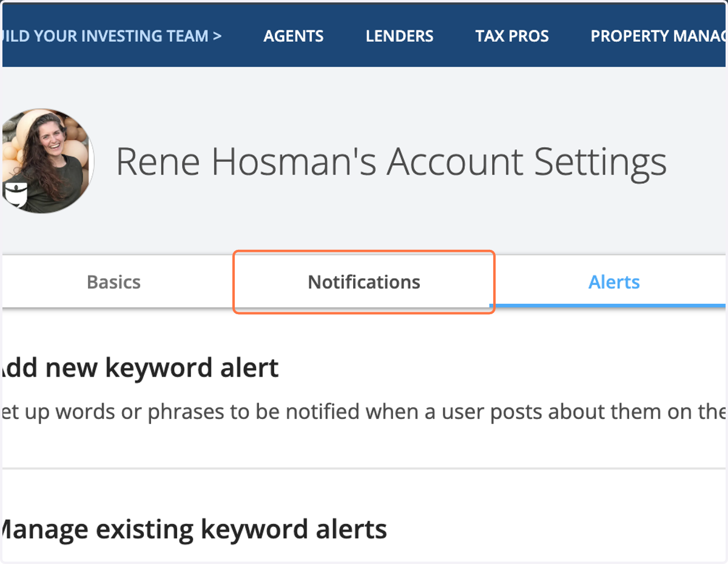Click the Account Settings page heading

pos(391,162)
